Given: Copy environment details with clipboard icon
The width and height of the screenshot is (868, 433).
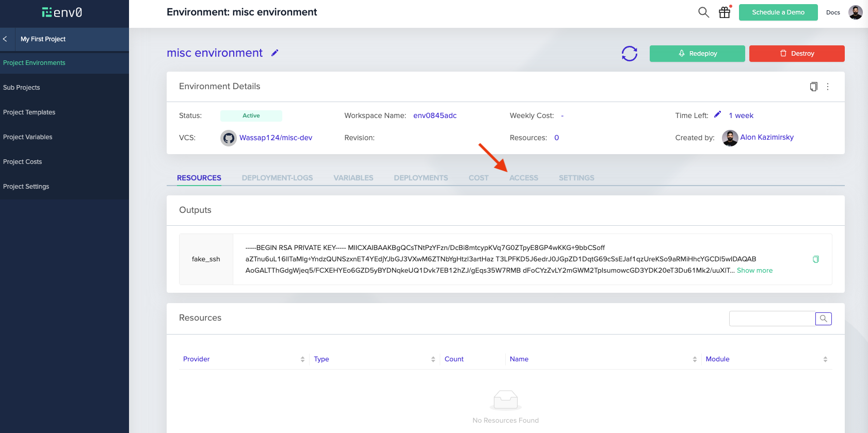Looking at the screenshot, I should pos(813,87).
